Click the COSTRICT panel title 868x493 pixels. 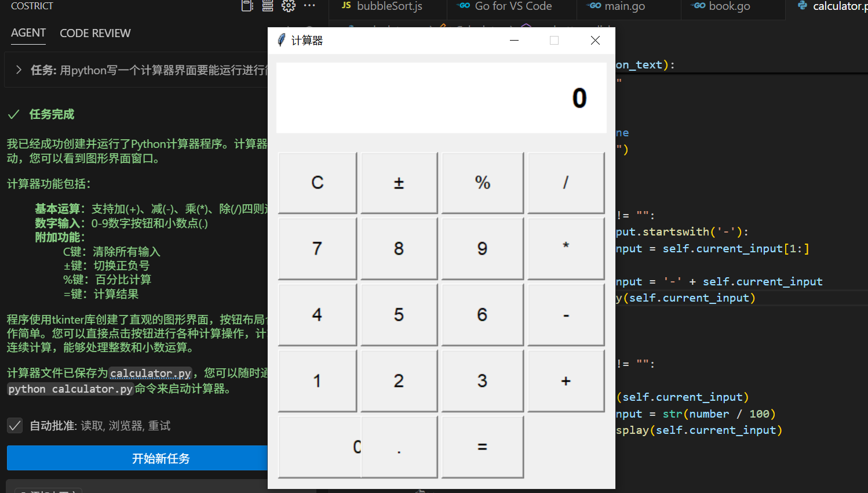[32, 6]
